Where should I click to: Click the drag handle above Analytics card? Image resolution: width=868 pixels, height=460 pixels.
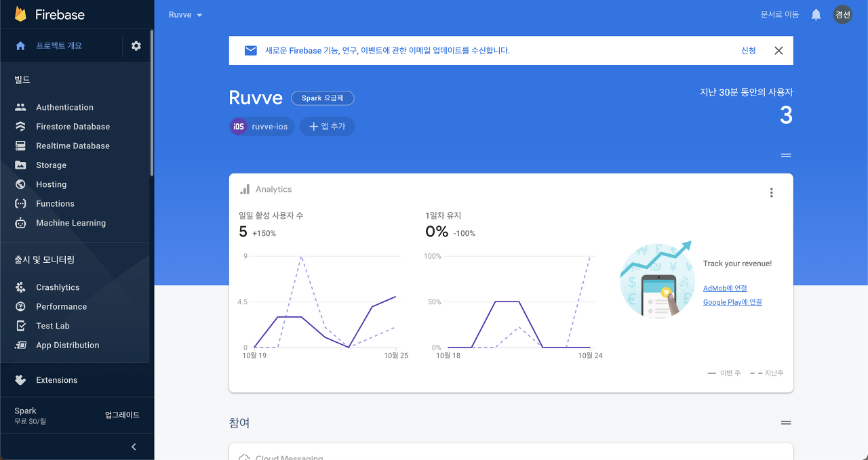(786, 155)
